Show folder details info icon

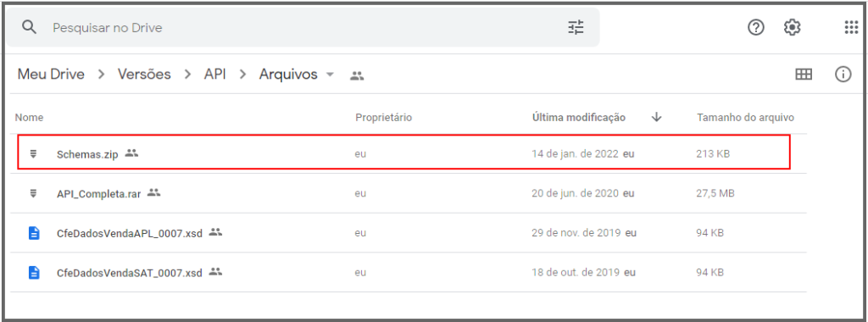[843, 74]
